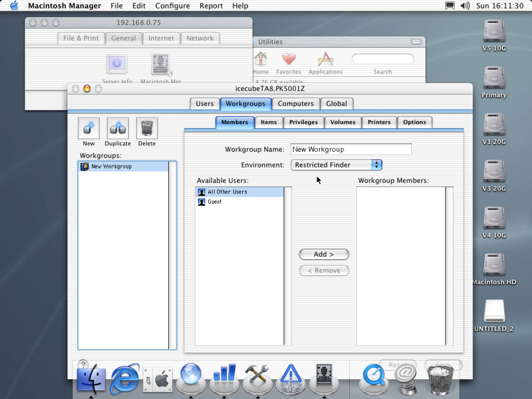532x399 pixels.
Task: Click the General tab in 192.168.0.75 window
Action: click(124, 38)
